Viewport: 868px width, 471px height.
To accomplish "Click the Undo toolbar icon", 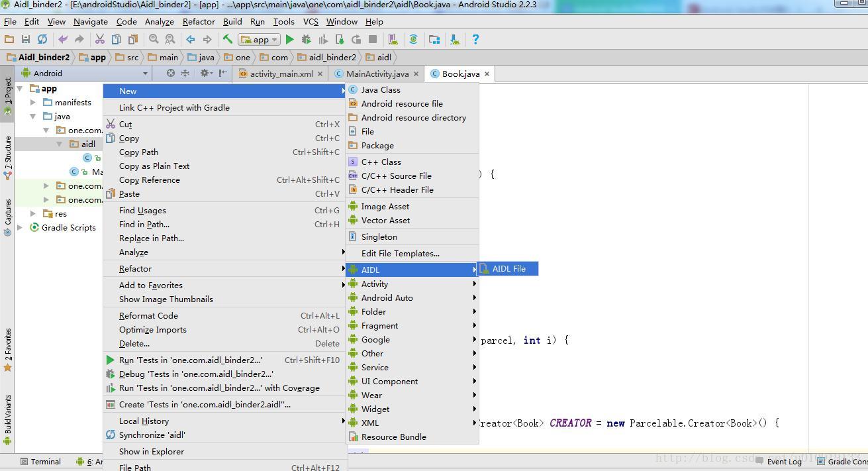I will pyautogui.click(x=63, y=40).
